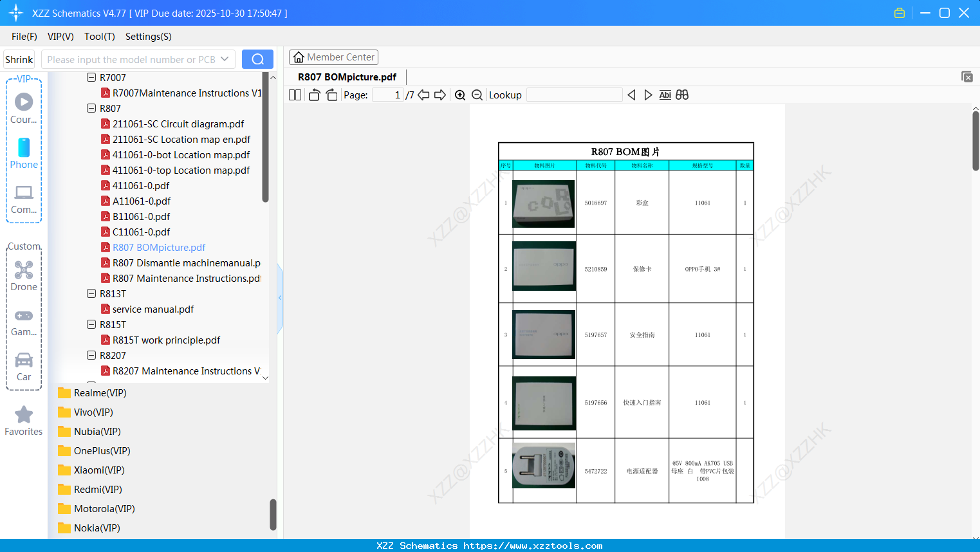Open the Computer category icon
Image resolution: width=980 pixels, height=552 pixels.
click(24, 199)
